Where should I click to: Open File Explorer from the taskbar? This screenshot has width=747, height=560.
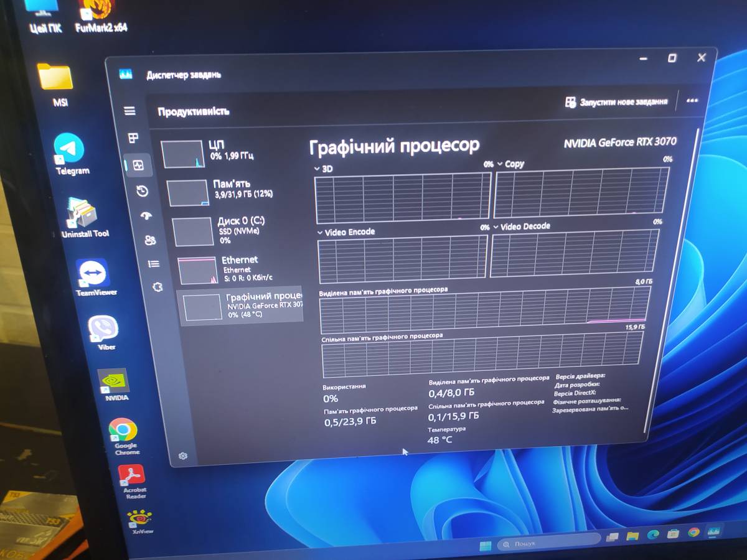pyautogui.click(x=633, y=536)
